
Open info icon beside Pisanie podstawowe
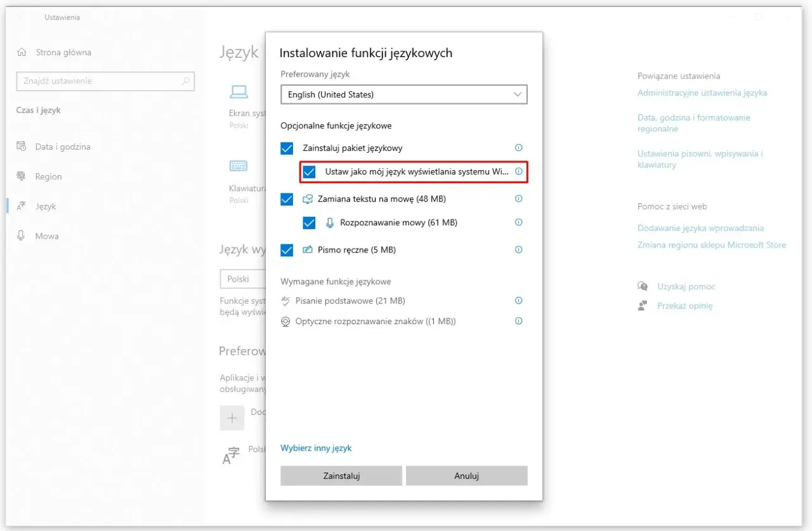(x=518, y=301)
